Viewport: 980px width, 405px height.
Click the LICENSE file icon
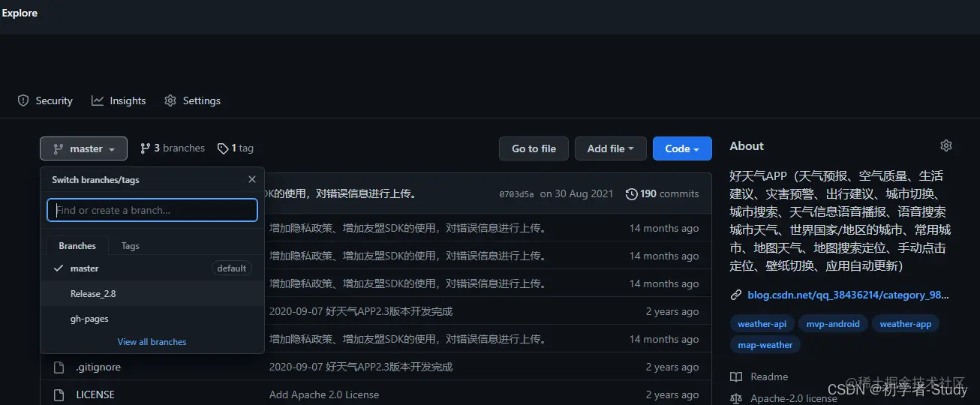(x=59, y=394)
